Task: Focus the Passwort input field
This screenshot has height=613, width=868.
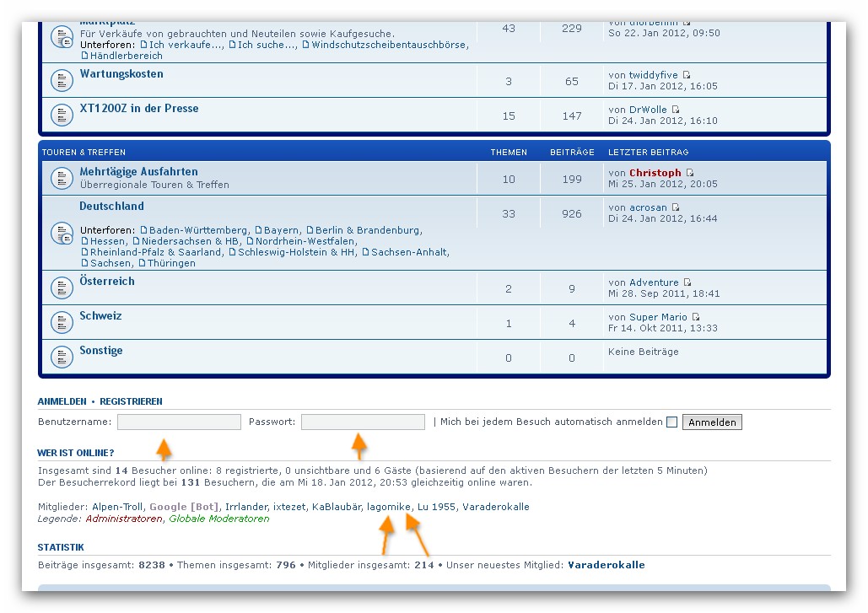Action: point(363,422)
